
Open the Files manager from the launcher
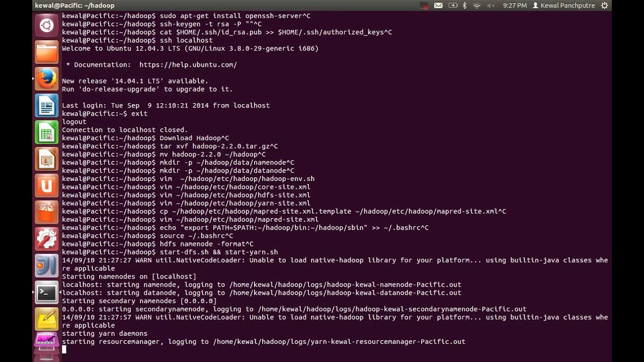pyautogui.click(x=47, y=52)
